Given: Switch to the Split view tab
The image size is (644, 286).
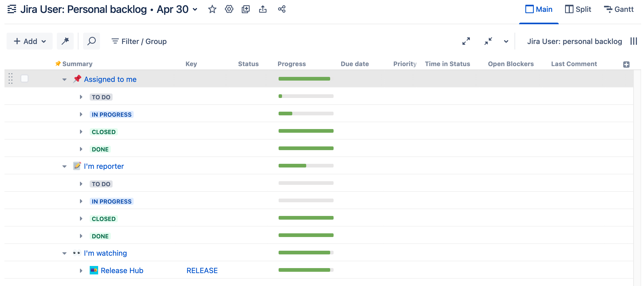Looking at the screenshot, I should (578, 9).
